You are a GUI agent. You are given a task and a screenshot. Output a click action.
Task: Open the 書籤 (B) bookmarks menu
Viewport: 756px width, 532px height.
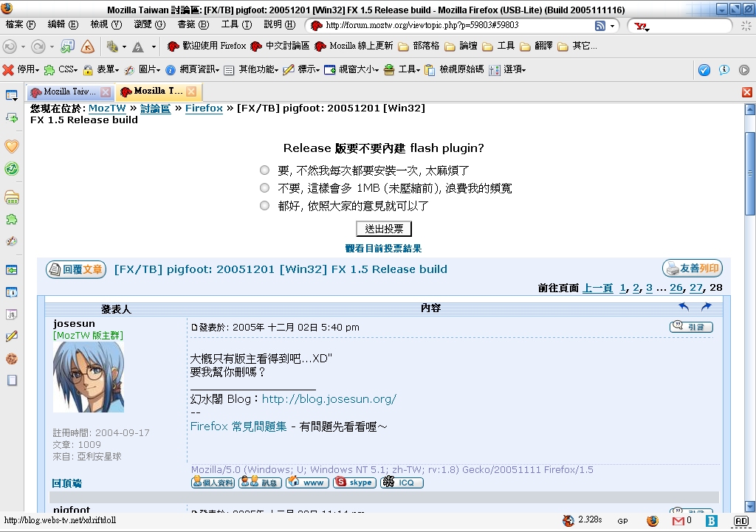(193, 24)
